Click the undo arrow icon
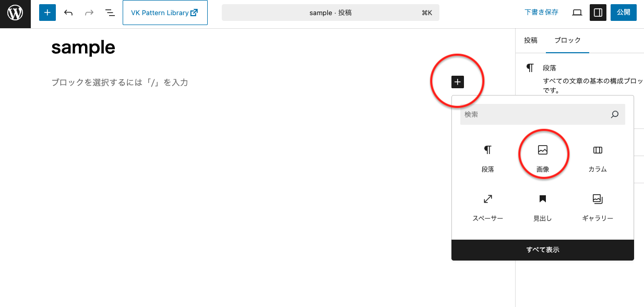644x307 pixels. pyautogui.click(x=68, y=13)
